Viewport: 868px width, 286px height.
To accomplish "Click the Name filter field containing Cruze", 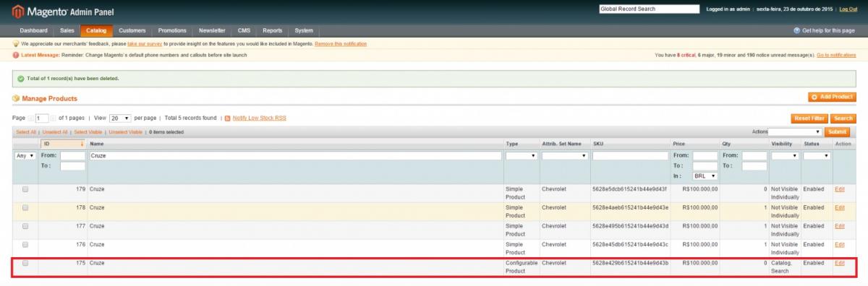I will coord(295,155).
